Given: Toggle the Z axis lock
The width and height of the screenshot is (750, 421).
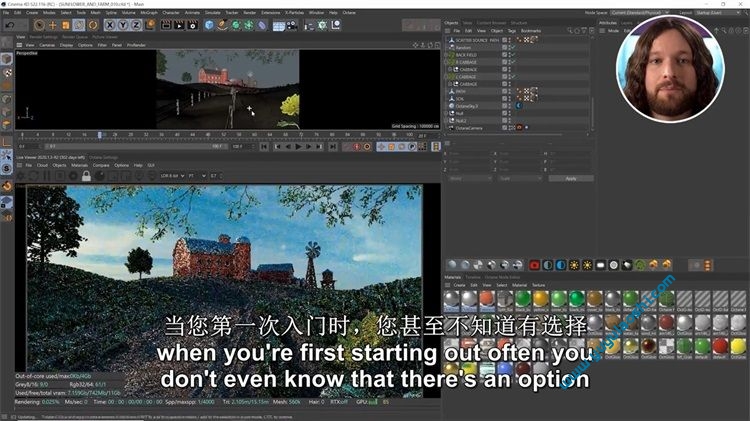Looking at the screenshot, I should pyautogui.click(x=136, y=25).
